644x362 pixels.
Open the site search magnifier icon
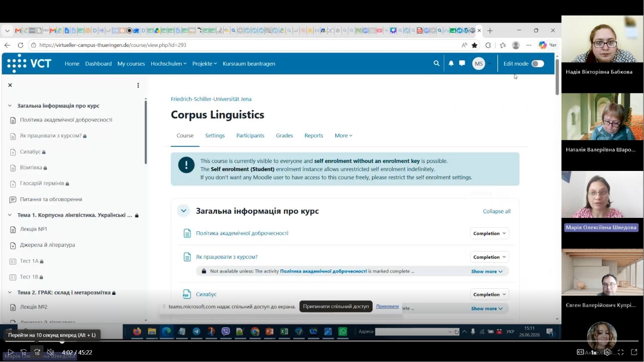coord(436,63)
